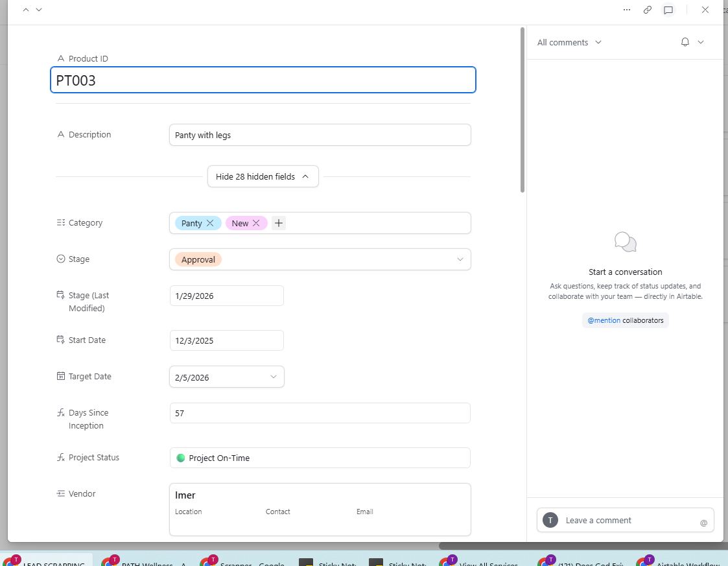The image size is (728, 566).
Task: Edit the Product ID field PT003
Action: (x=263, y=80)
